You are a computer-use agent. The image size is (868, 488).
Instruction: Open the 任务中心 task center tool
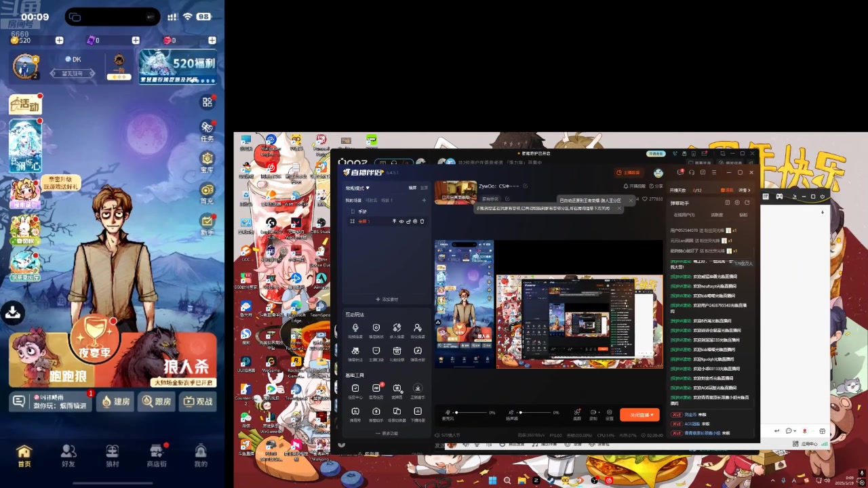click(355, 391)
